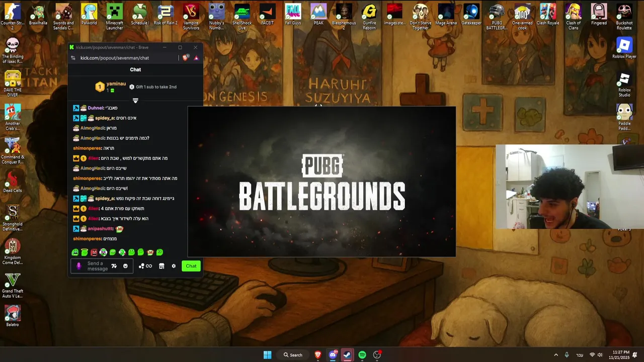Open Command & Conquer shortcut
The width and height of the screenshot is (644, 362).
pyautogui.click(x=13, y=150)
